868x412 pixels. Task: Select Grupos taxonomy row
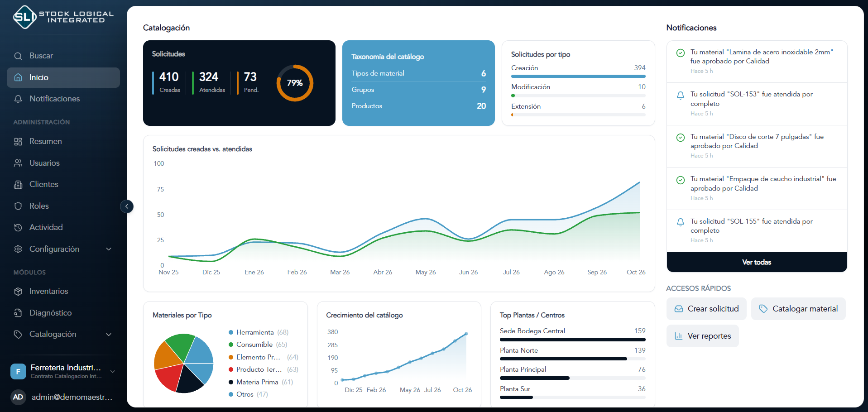click(418, 90)
